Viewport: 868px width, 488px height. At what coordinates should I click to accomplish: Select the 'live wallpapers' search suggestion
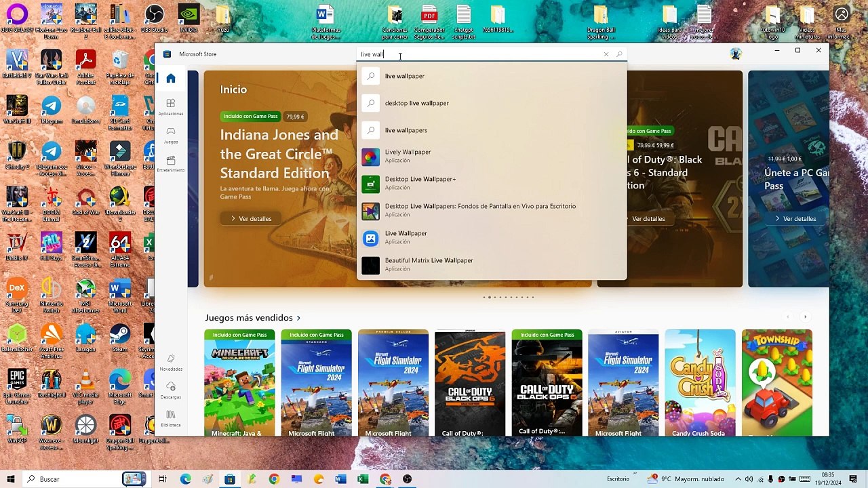pyautogui.click(x=492, y=130)
